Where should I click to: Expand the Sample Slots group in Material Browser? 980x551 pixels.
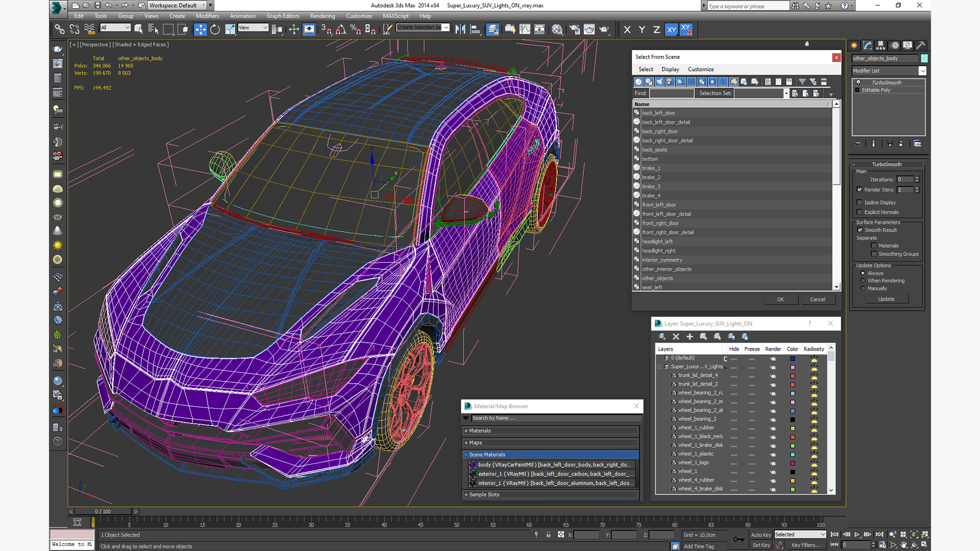click(550, 495)
